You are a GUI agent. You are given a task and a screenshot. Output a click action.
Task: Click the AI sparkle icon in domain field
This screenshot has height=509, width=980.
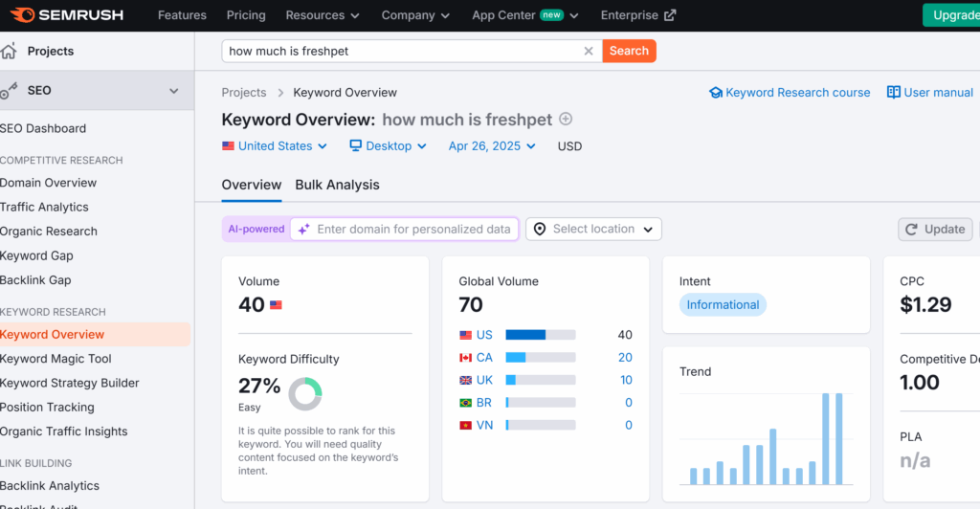point(303,230)
